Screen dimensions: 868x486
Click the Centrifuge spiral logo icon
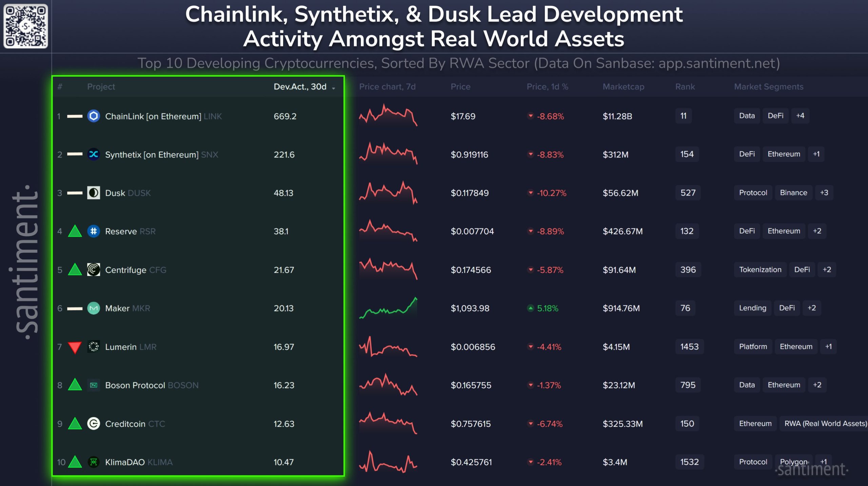(x=94, y=270)
